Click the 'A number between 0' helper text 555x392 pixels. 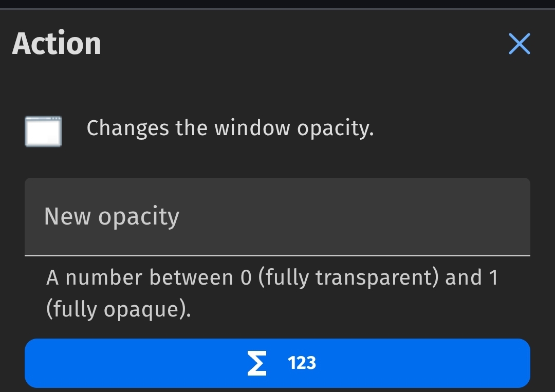pos(149,277)
